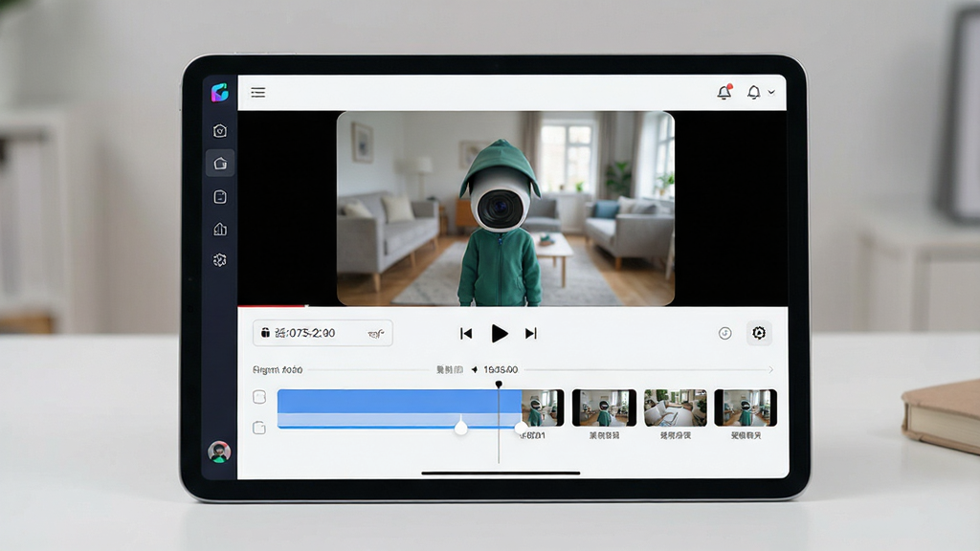This screenshot has width=980, height=551.
Task: Select the second clip thumbnail in the timeline
Action: pos(605,408)
